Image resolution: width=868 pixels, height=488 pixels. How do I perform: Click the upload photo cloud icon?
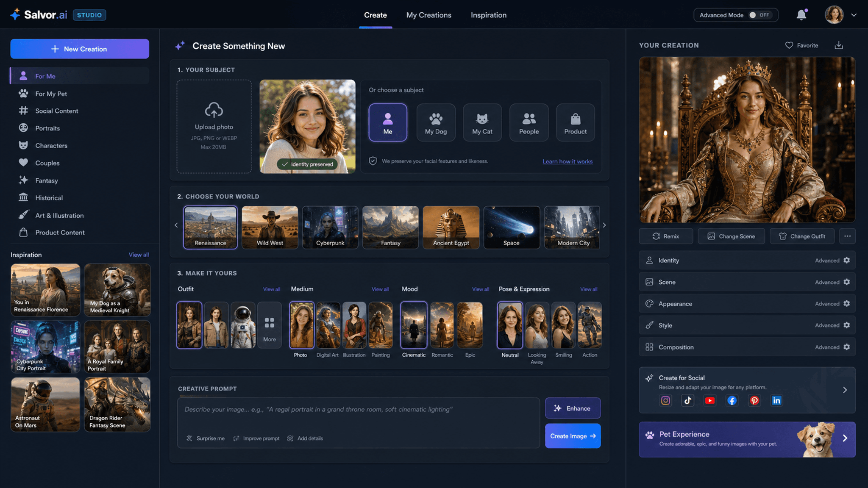tap(214, 110)
